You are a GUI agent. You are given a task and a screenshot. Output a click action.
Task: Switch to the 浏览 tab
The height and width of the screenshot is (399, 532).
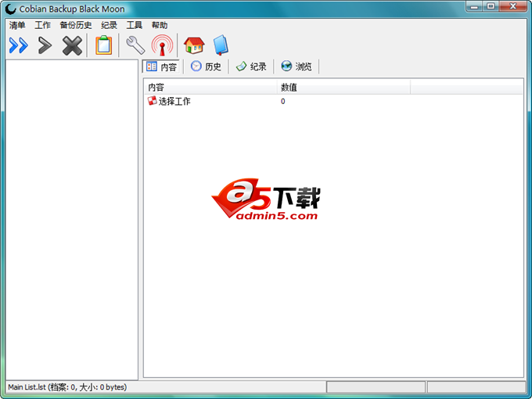[297, 66]
